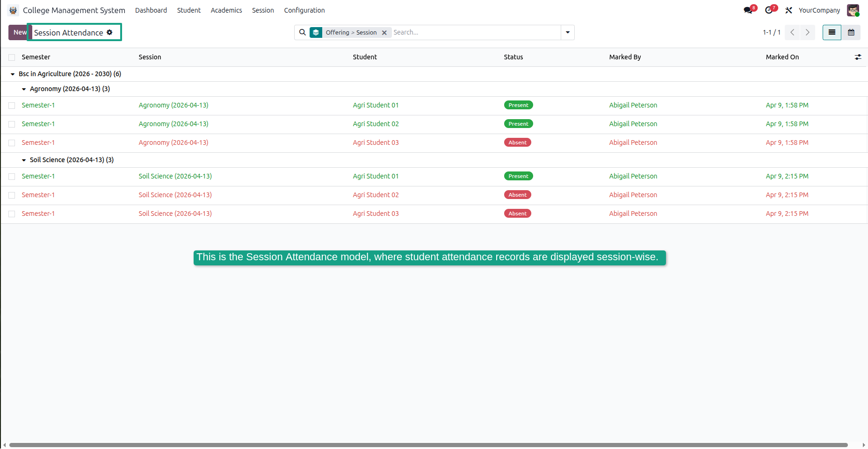Open the Session menu
The width and height of the screenshot is (868, 449).
[263, 10]
